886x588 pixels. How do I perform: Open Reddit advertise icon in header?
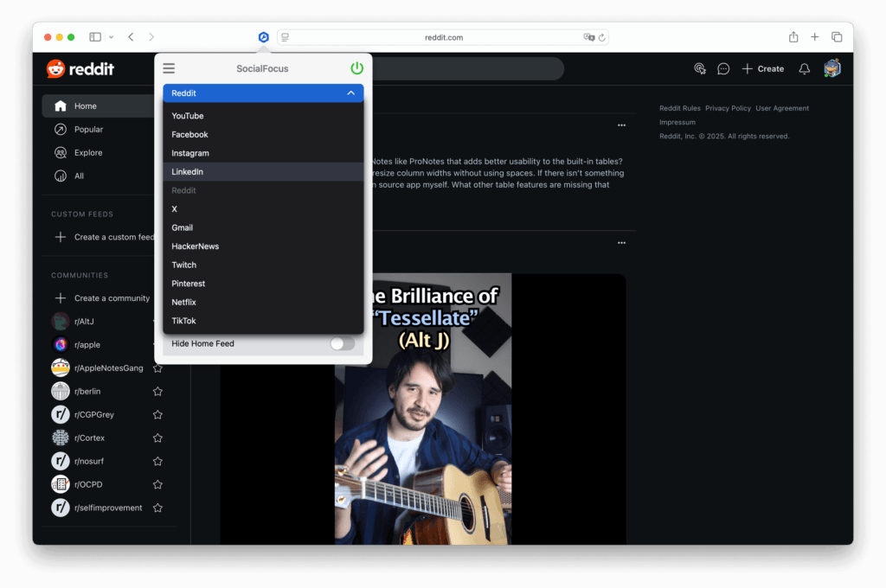click(x=699, y=69)
